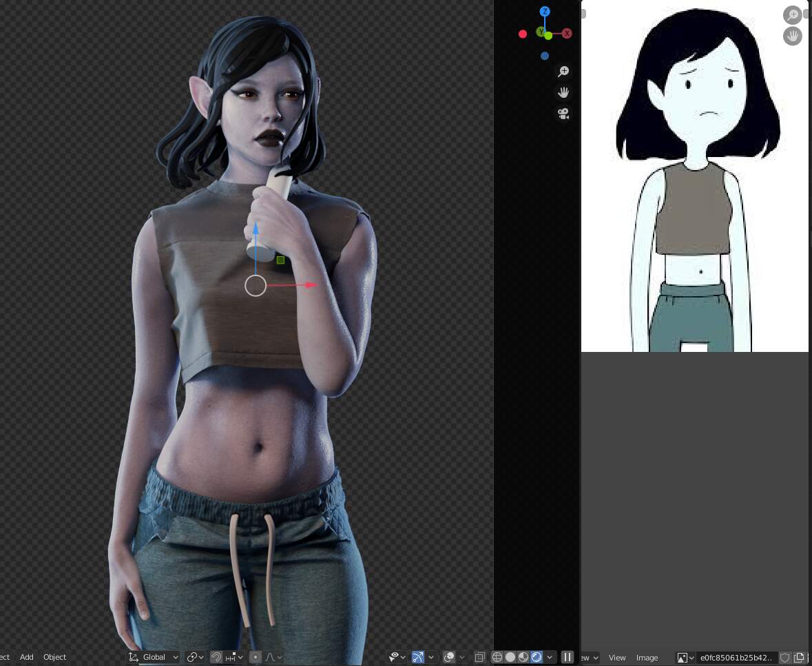Viewport: 812px width, 666px height.
Task: Open the Image menu
Action: 647,658
